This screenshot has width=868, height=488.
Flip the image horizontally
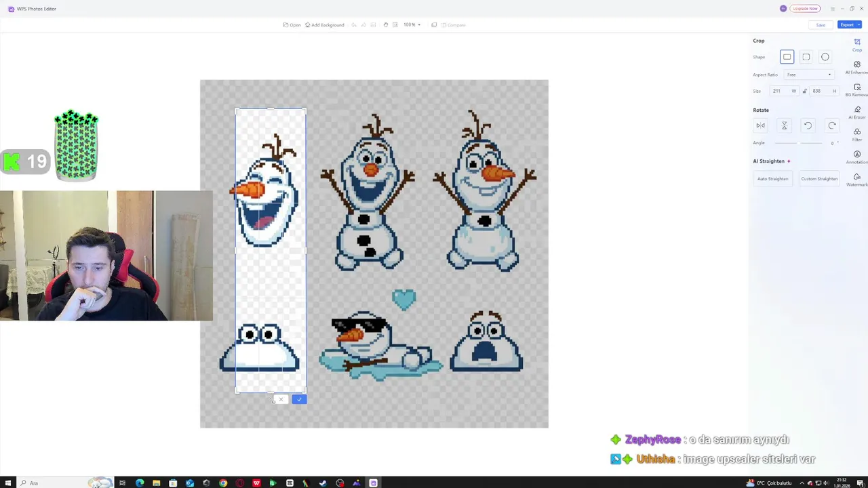(761, 125)
